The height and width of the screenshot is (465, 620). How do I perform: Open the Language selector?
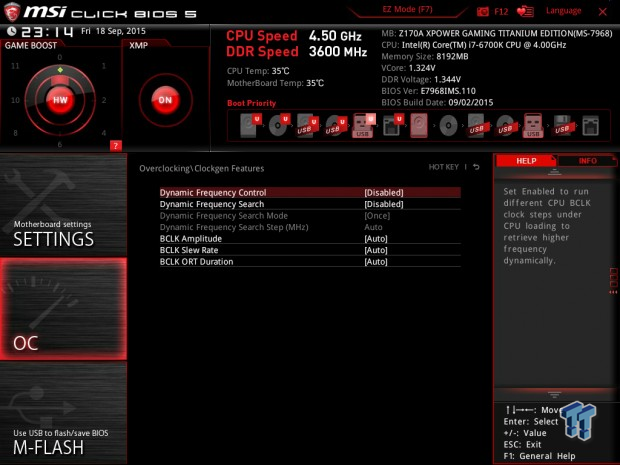(563, 11)
